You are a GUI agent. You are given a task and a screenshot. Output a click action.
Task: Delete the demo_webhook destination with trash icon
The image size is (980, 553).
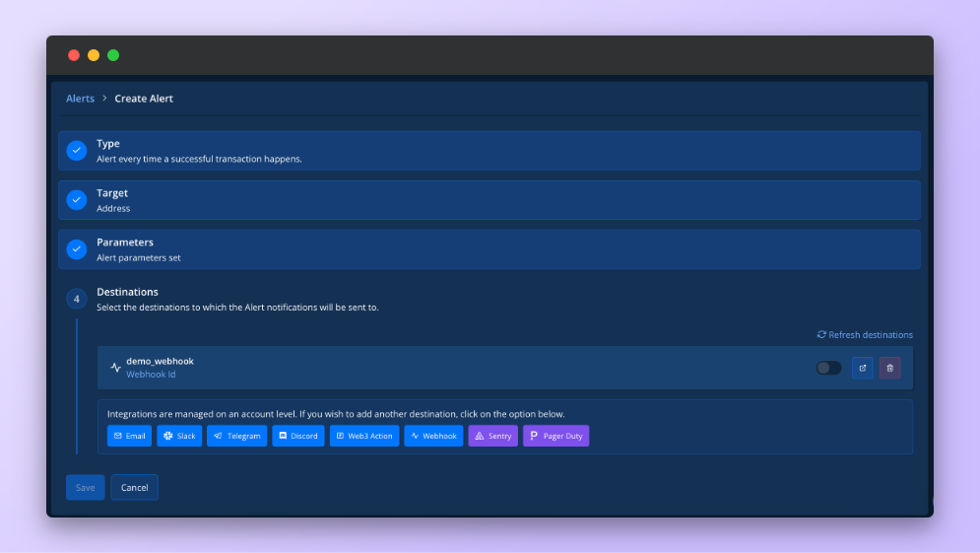pos(889,368)
